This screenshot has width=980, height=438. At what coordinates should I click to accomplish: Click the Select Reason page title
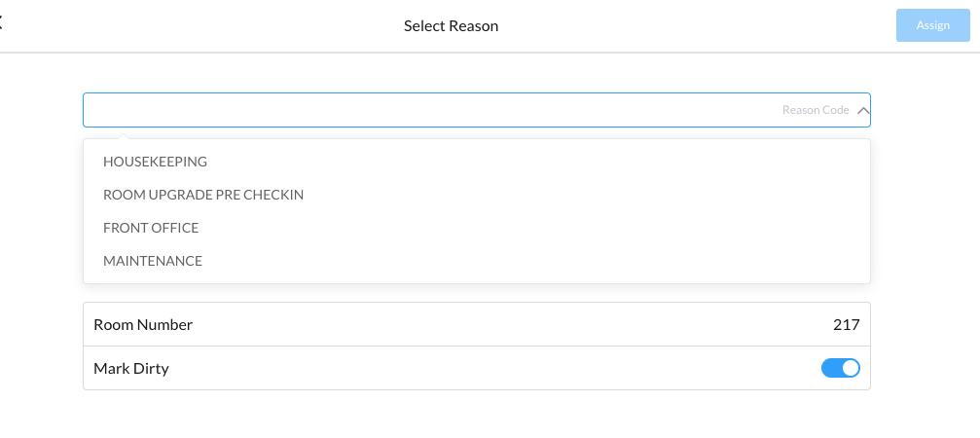click(x=451, y=26)
